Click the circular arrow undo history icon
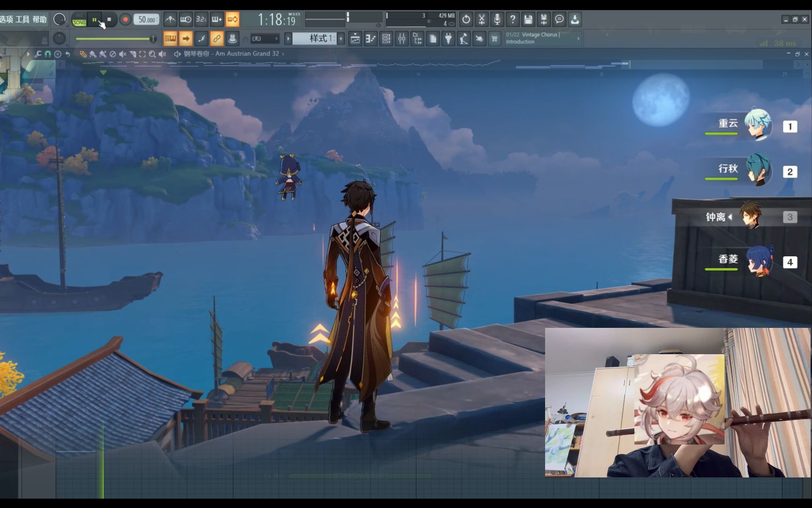This screenshot has height=508, width=812. (x=466, y=19)
